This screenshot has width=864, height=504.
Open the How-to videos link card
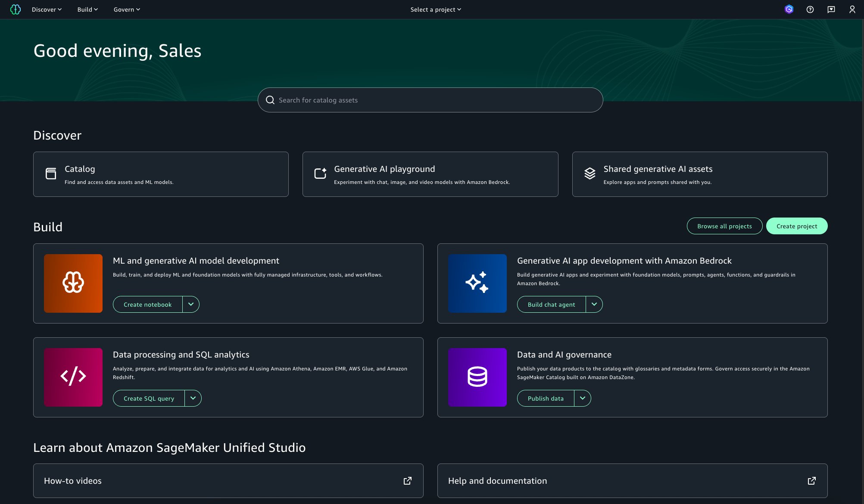point(228,481)
